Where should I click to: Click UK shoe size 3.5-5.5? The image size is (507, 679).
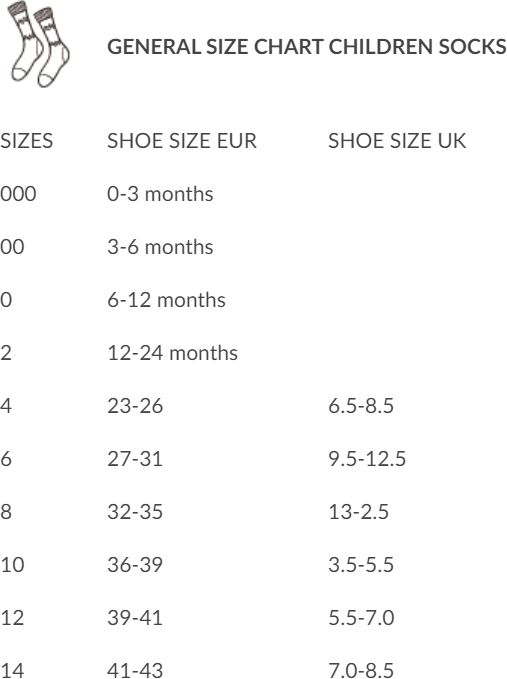point(361,565)
